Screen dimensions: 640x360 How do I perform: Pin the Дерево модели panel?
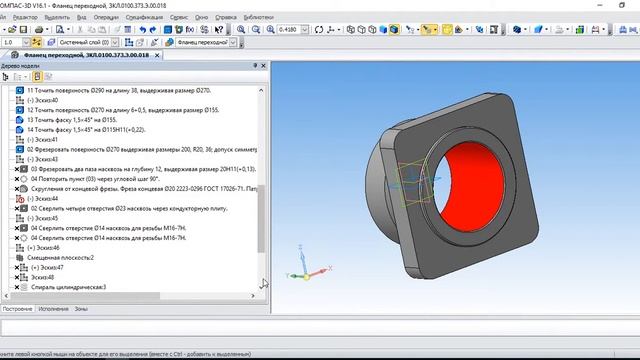255,65
